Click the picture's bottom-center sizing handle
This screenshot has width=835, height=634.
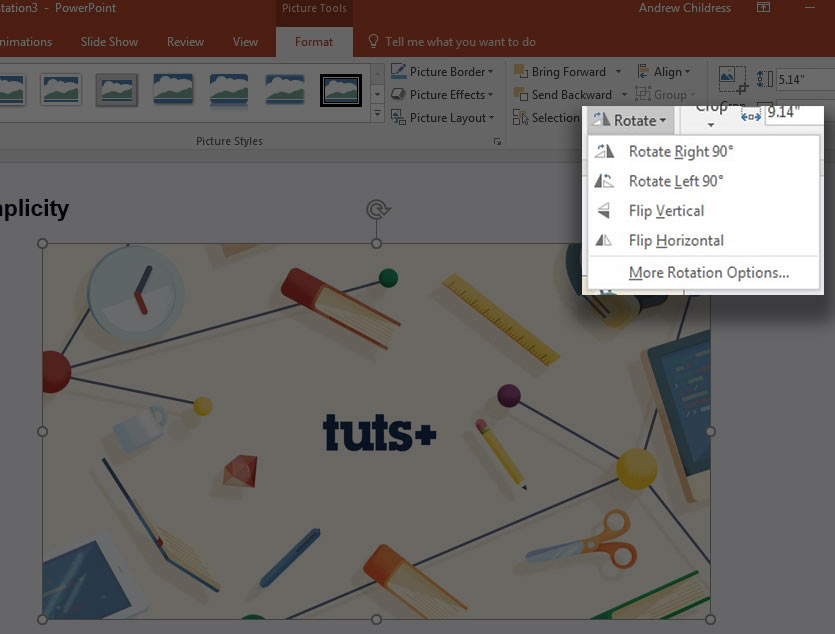pos(376,620)
